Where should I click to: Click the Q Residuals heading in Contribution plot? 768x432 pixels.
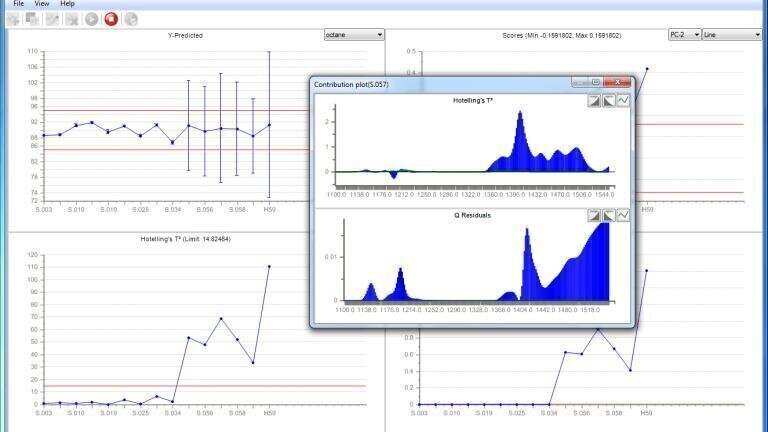click(x=472, y=215)
